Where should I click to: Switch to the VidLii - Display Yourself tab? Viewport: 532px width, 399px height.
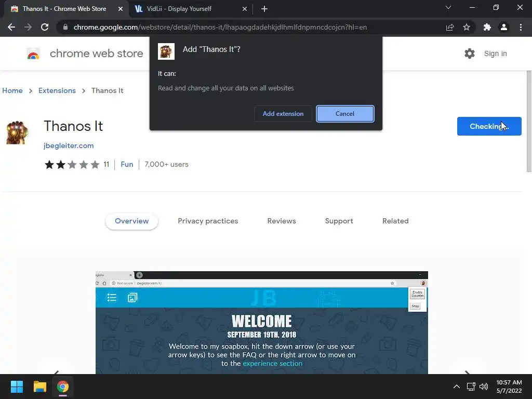(x=191, y=9)
